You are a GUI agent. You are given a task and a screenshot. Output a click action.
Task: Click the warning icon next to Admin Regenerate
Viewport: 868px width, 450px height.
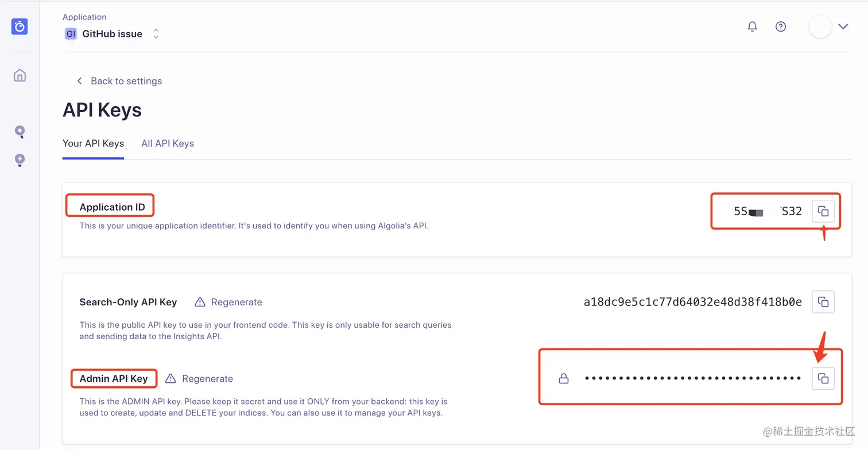[170, 379]
